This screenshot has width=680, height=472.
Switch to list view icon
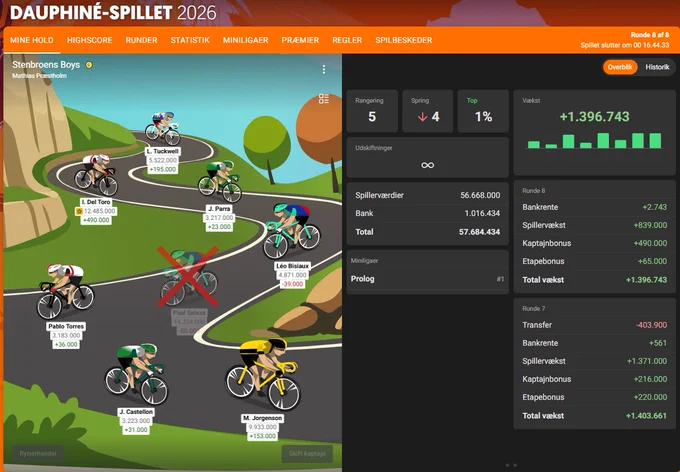coord(324,98)
